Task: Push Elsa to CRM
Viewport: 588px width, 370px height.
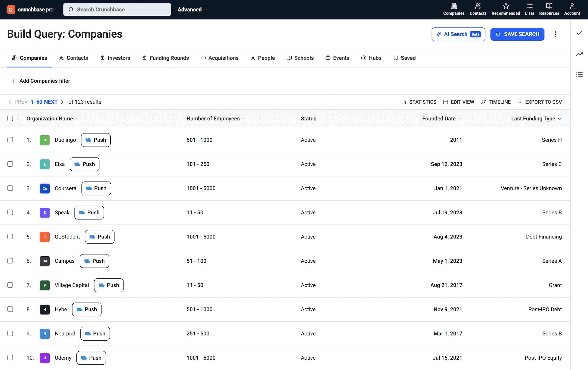Action: [84, 164]
